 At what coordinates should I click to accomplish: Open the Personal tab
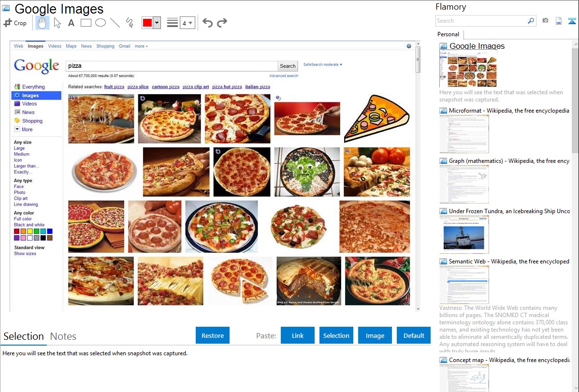(x=449, y=34)
